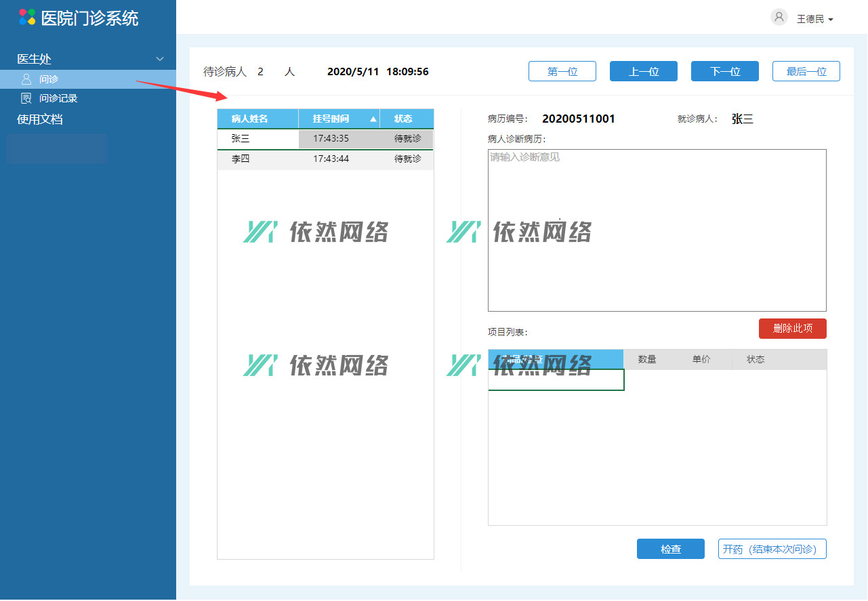The image size is (868, 601).
Task: Click the person icon beside 问诊
Action: click(x=26, y=79)
